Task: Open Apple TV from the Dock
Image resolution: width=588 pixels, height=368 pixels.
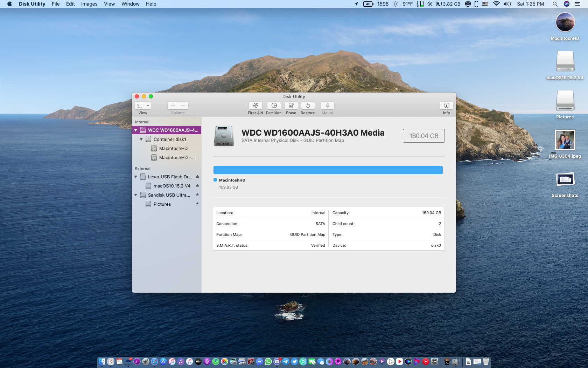Action: 198,361
